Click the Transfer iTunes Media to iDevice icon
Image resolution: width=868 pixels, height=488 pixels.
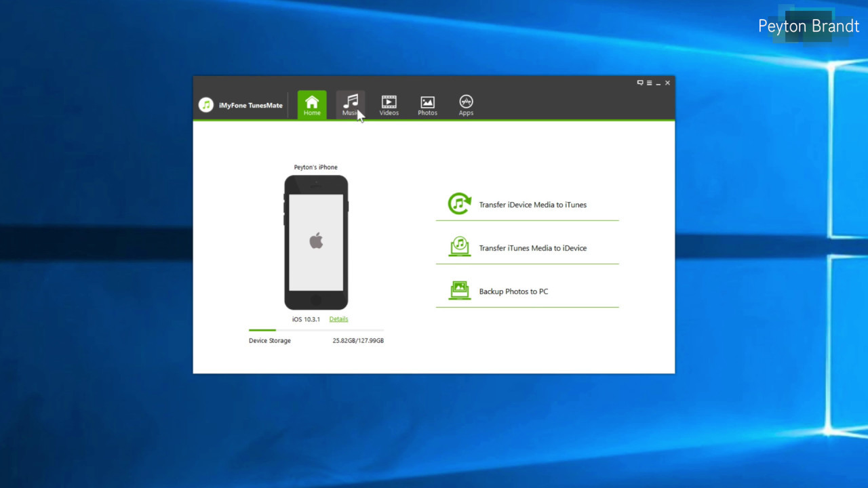point(460,247)
